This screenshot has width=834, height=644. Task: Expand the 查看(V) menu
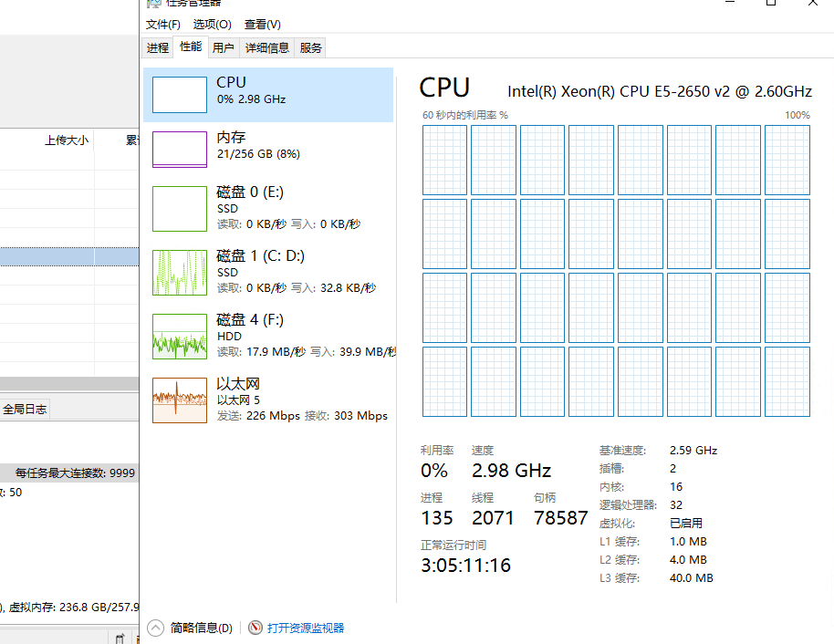pyautogui.click(x=262, y=25)
